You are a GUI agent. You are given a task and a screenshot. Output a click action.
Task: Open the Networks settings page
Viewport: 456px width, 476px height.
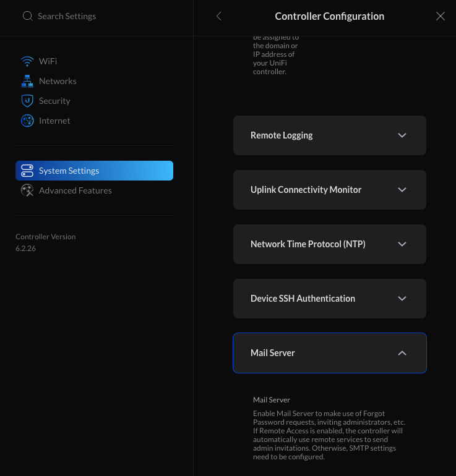coord(58,81)
